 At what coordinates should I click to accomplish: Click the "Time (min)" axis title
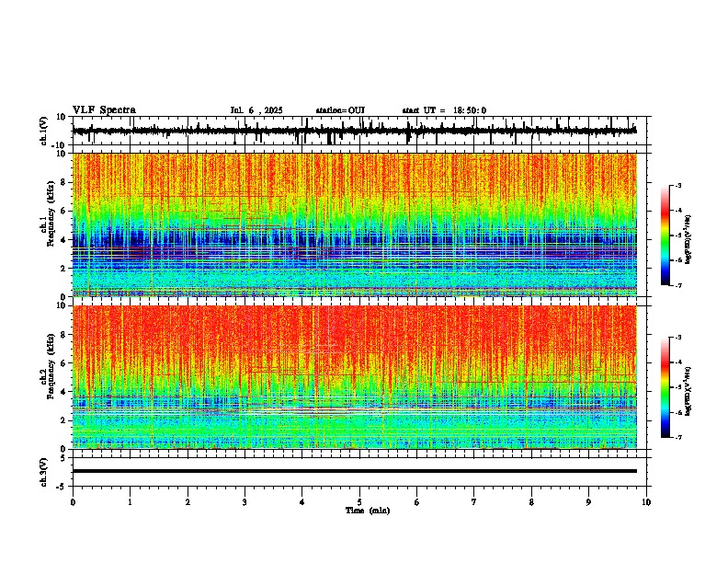tap(368, 511)
